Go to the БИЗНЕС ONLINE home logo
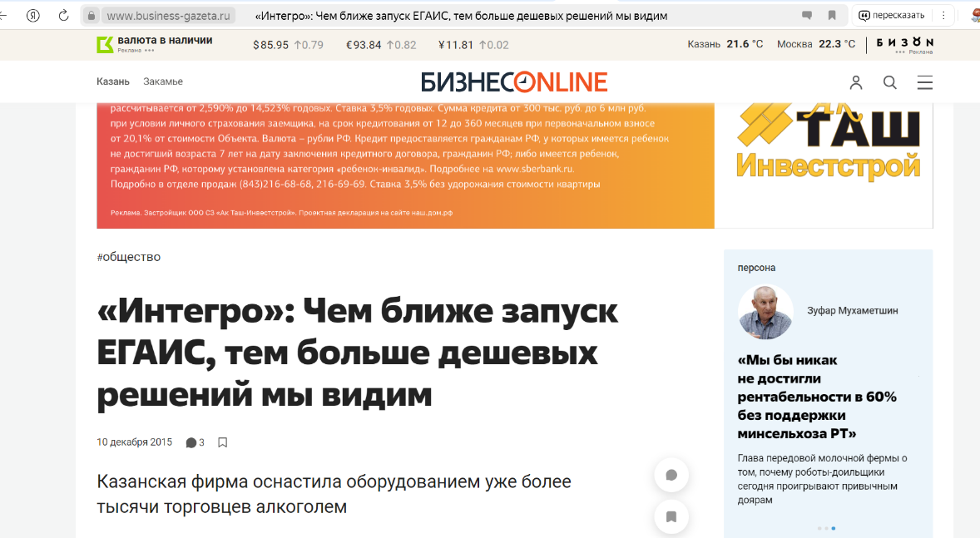 tap(514, 81)
